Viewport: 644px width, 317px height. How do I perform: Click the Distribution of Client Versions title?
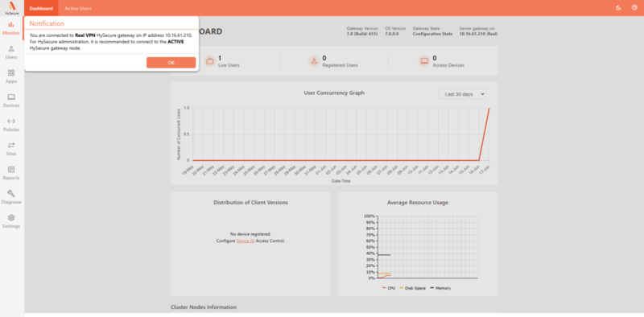[250, 203]
